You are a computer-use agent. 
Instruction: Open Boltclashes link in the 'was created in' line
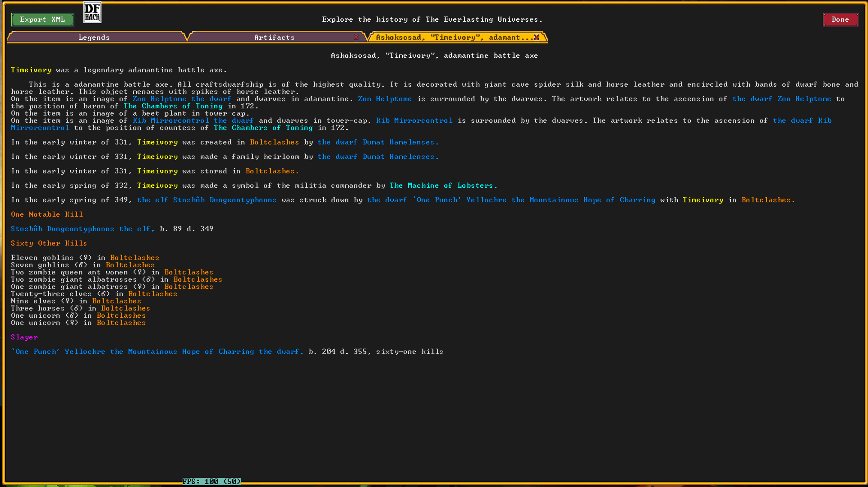click(275, 142)
